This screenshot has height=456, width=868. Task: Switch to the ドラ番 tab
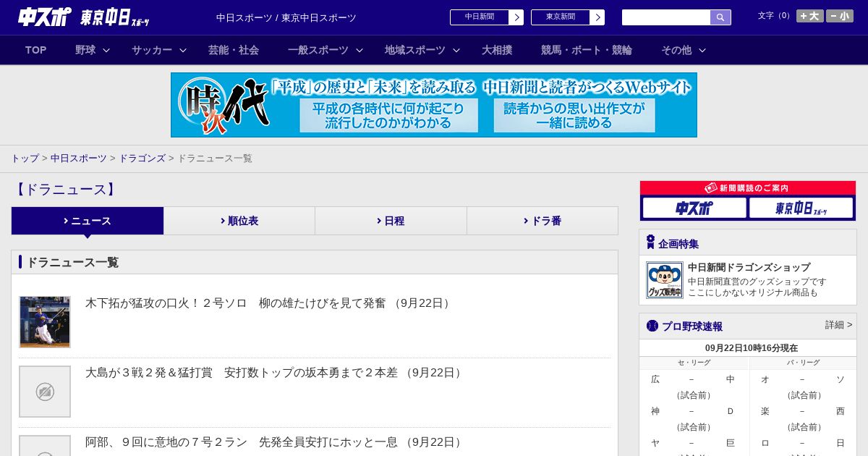click(542, 221)
